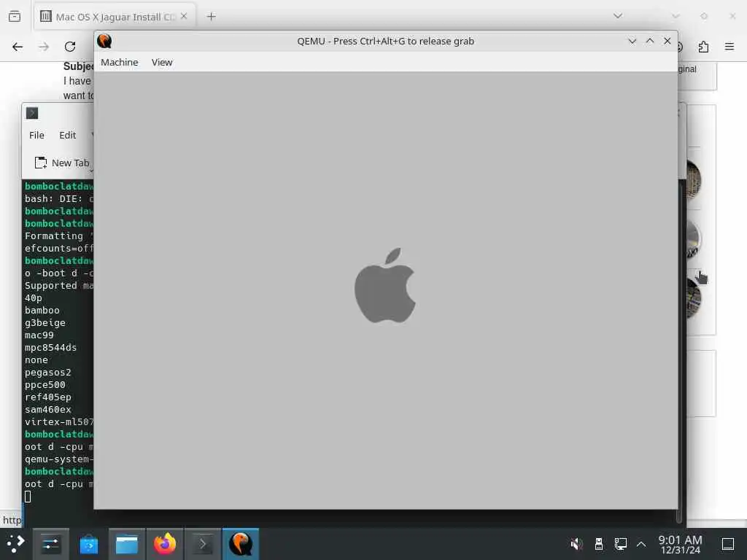Reload the browser page
Image resolution: width=747 pixels, height=560 pixels.
(70, 47)
